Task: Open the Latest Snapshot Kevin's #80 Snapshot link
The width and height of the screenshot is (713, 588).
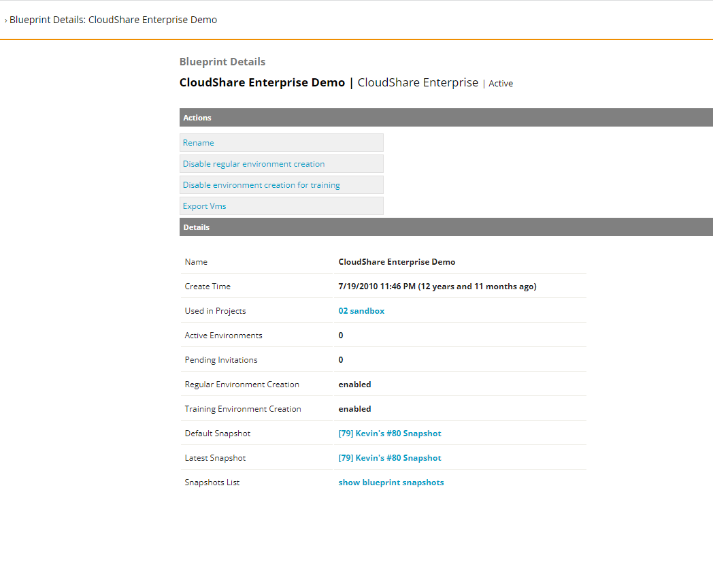Action: click(x=390, y=458)
